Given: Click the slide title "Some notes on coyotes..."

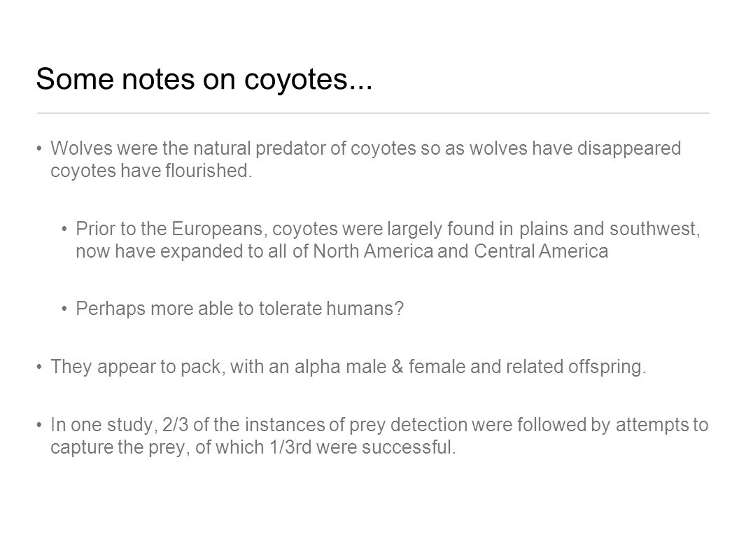Looking at the screenshot, I should click(204, 78).
